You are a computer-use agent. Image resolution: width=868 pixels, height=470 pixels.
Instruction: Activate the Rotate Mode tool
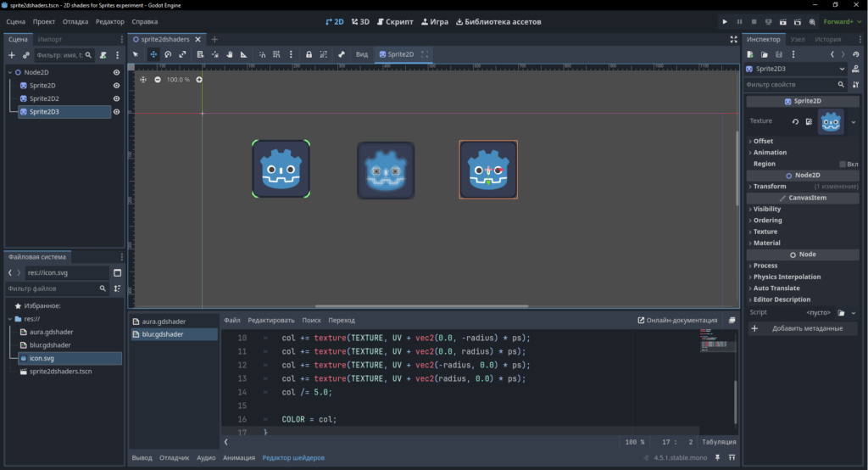click(x=168, y=54)
